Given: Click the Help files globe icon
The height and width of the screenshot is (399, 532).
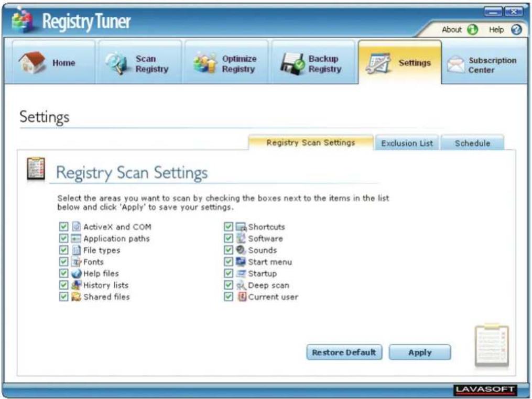Looking at the screenshot, I should click(77, 273).
